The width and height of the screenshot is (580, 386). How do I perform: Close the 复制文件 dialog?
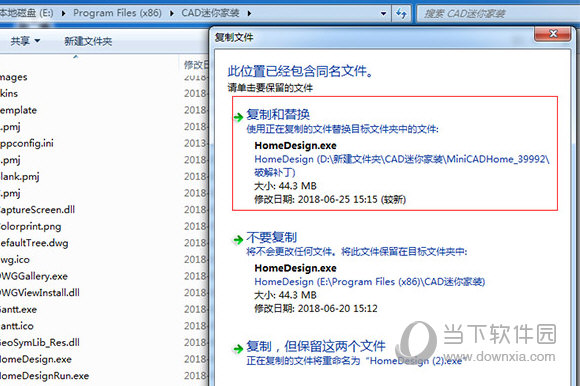[x=553, y=34]
